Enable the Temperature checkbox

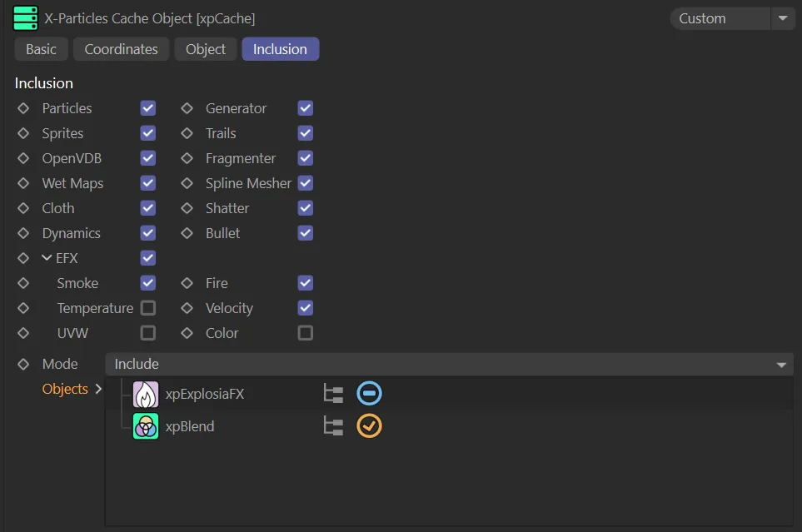point(148,308)
